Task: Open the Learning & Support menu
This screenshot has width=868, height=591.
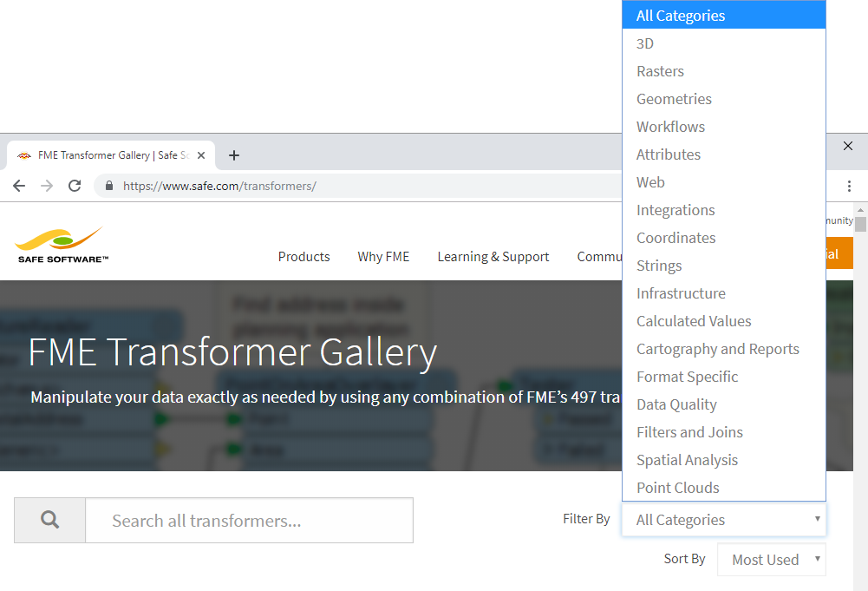Action: (493, 257)
